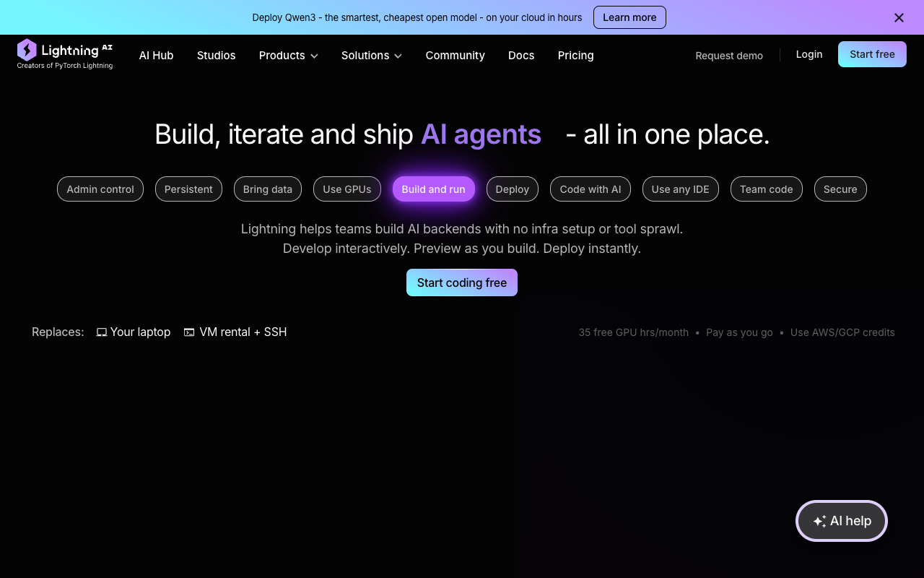Select the Use GPUs pill
924x578 pixels.
pyautogui.click(x=347, y=189)
